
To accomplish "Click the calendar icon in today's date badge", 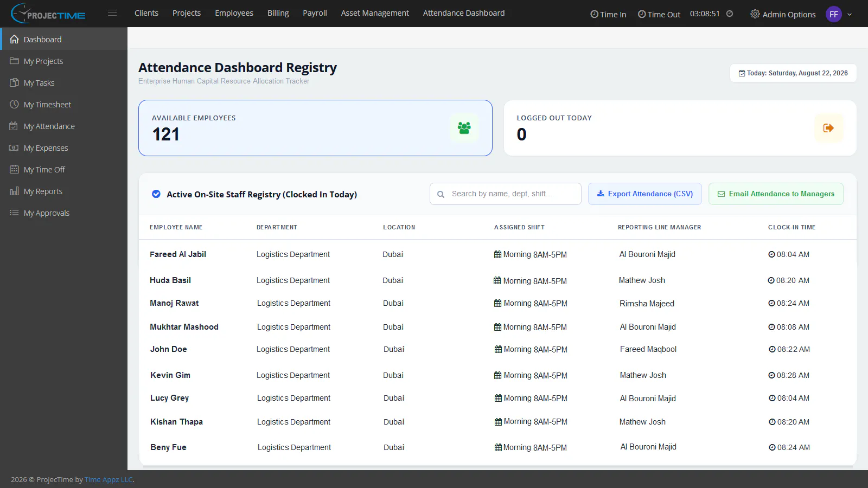I will click(742, 73).
